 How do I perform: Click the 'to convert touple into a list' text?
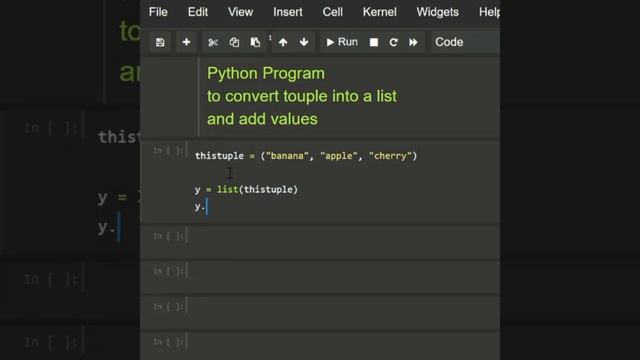pos(302,96)
